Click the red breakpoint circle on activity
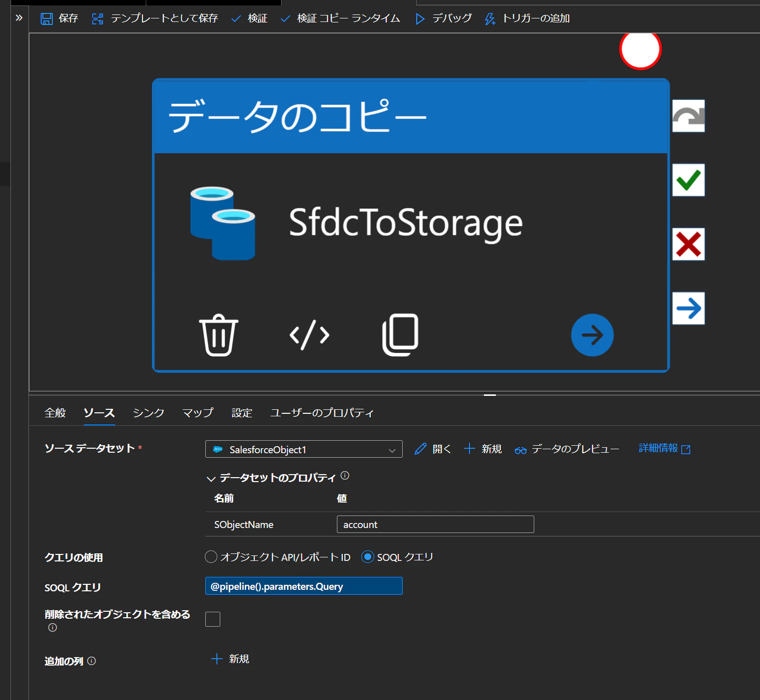This screenshot has width=760, height=700. 640,49
